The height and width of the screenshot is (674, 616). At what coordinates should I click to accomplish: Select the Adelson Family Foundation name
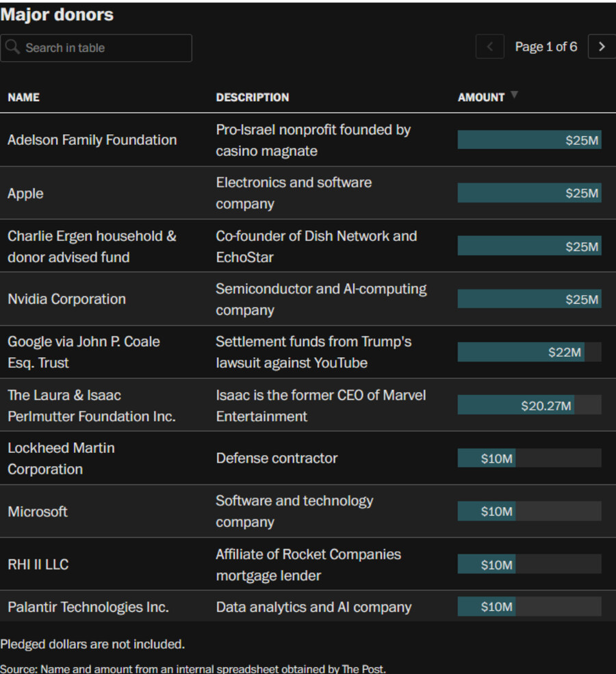pyautogui.click(x=92, y=140)
